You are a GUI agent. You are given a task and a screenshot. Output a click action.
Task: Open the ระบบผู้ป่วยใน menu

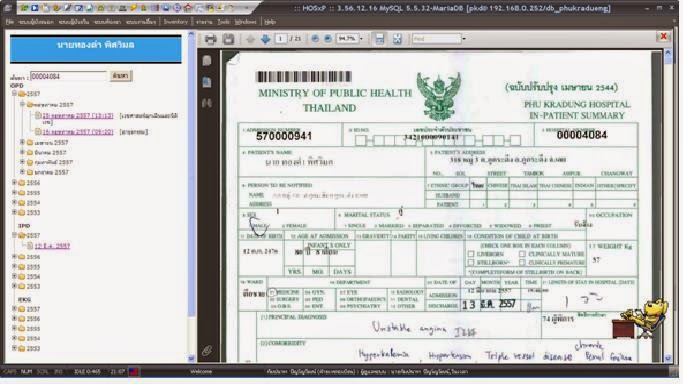click(x=74, y=21)
